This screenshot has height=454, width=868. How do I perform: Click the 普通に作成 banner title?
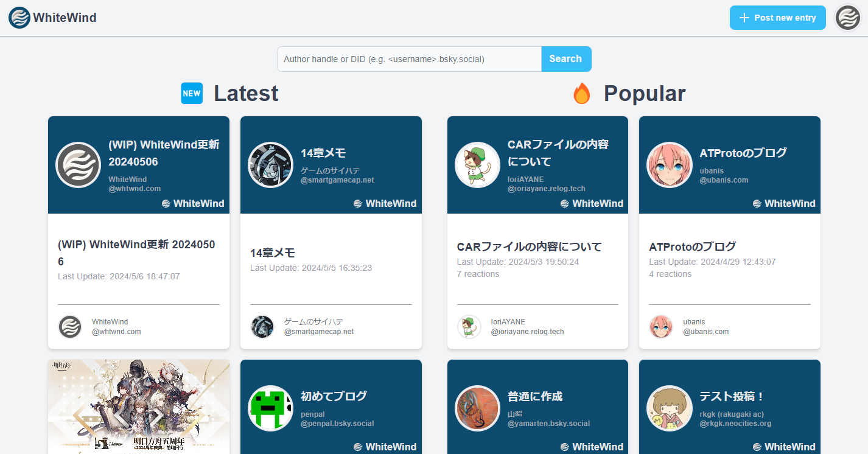(535, 396)
